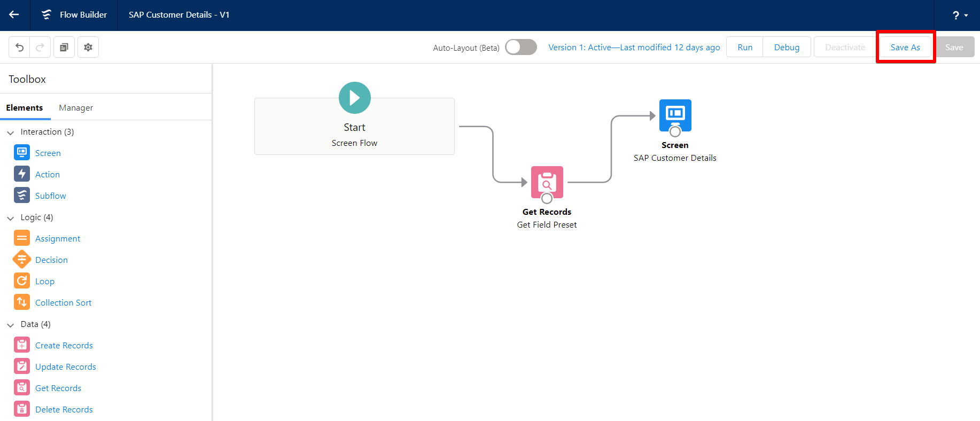Image resolution: width=980 pixels, height=421 pixels.
Task: Open the help question mark menu
Action: (960, 15)
